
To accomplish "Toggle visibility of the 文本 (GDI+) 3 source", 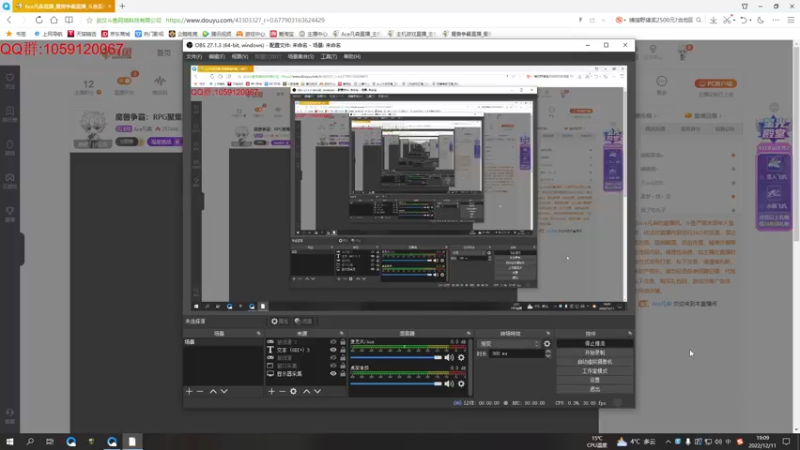I will (x=333, y=350).
